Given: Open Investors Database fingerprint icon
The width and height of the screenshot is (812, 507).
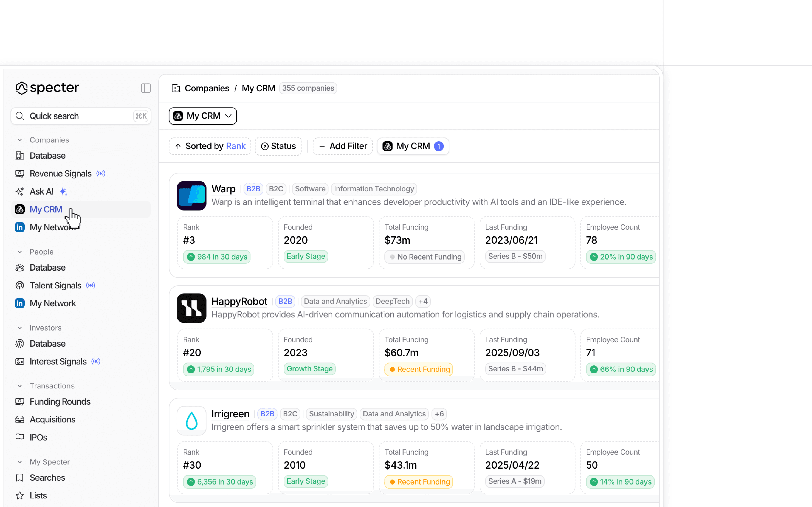Looking at the screenshot, I should [x=20, y=343].
